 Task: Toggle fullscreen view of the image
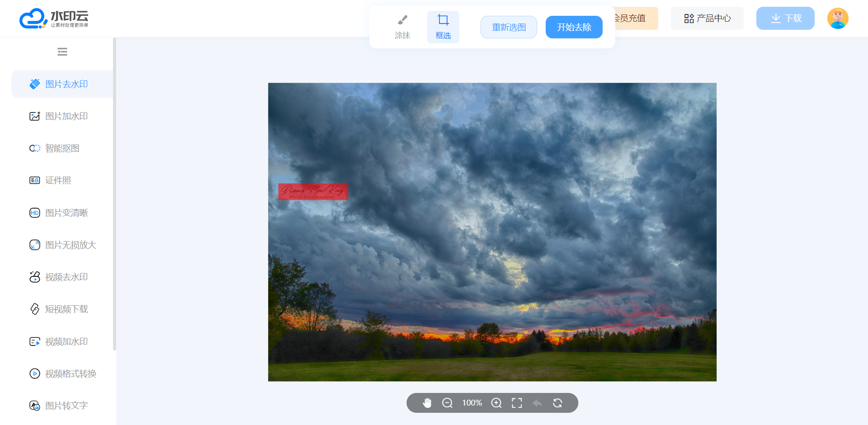(x=517, y=403)
